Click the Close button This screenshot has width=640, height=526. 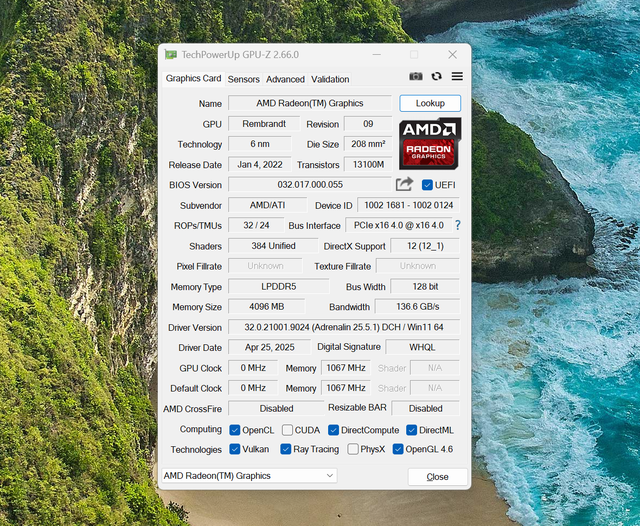tap(438, 477)
